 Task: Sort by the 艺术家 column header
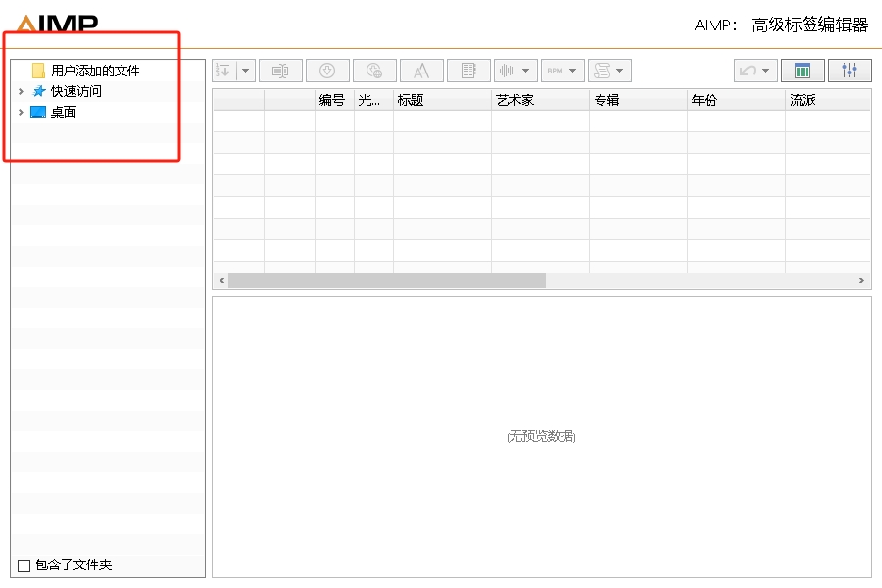[540, 100]
